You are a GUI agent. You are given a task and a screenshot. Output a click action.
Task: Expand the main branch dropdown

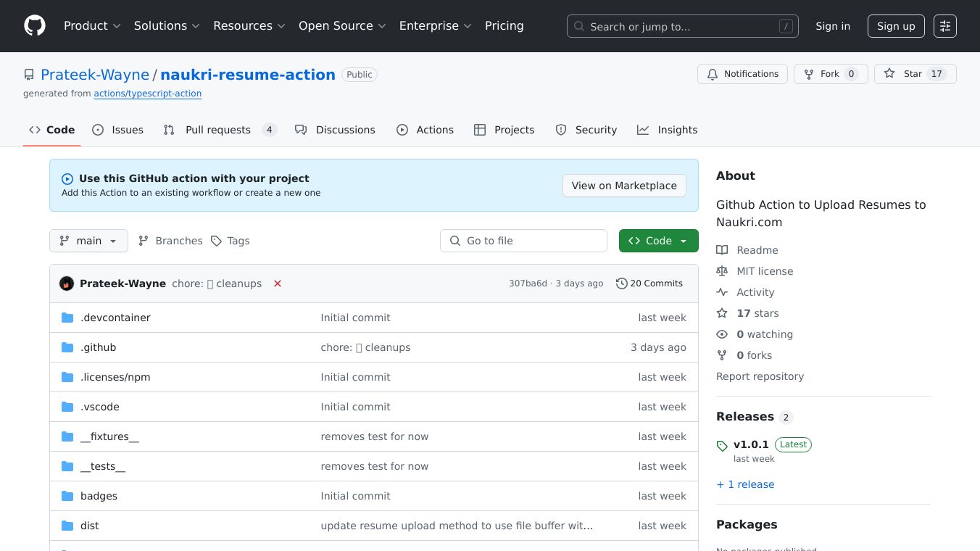(x=88, y=241)
